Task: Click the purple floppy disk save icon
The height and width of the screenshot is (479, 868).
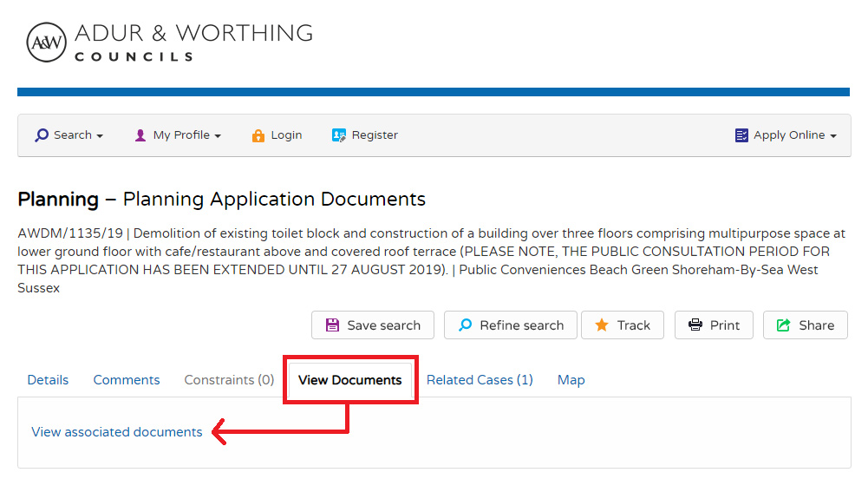Action: (332, 325)
